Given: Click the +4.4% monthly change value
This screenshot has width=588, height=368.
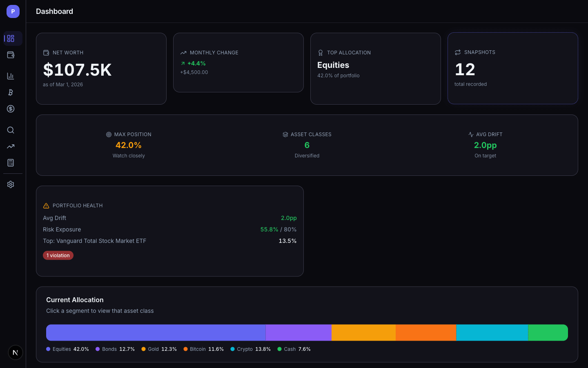Looking at the screenshot, I should point(196,63).
